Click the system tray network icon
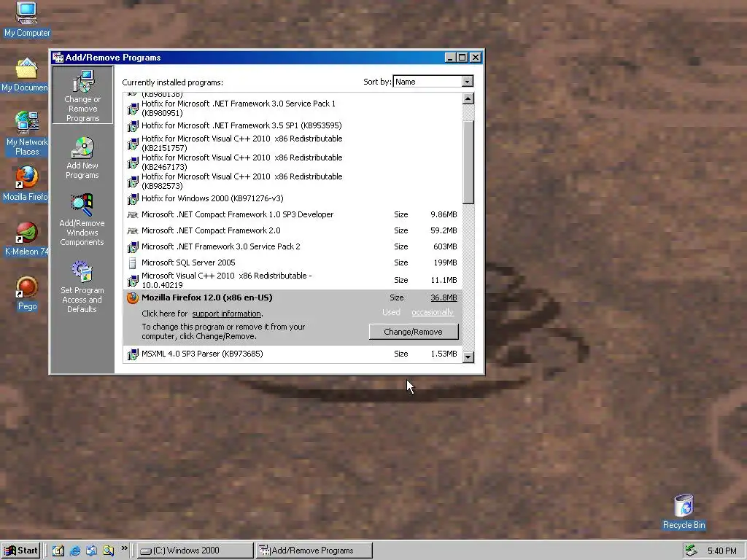747x560 pixels. [x=692, y=551]
